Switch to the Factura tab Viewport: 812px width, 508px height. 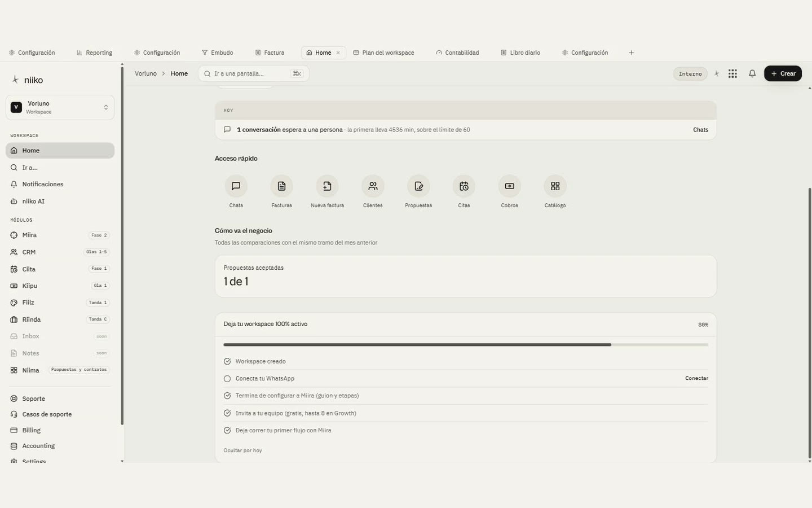pos(270,52)
